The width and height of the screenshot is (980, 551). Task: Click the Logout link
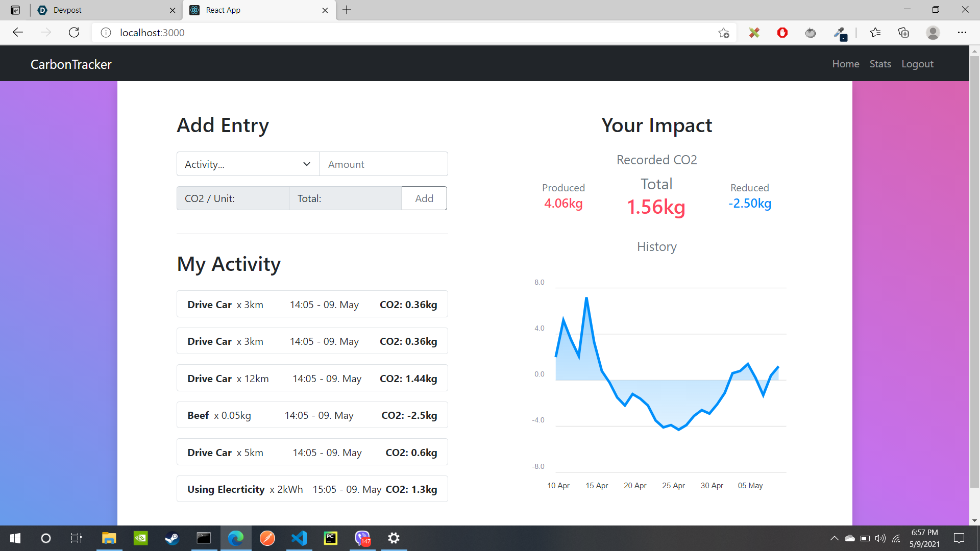tap(917, 64)
